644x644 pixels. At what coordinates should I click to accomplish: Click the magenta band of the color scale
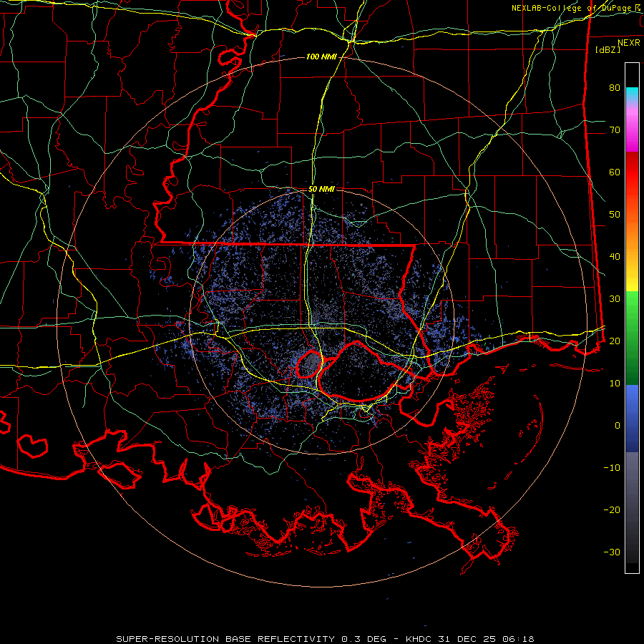point(632,132)
